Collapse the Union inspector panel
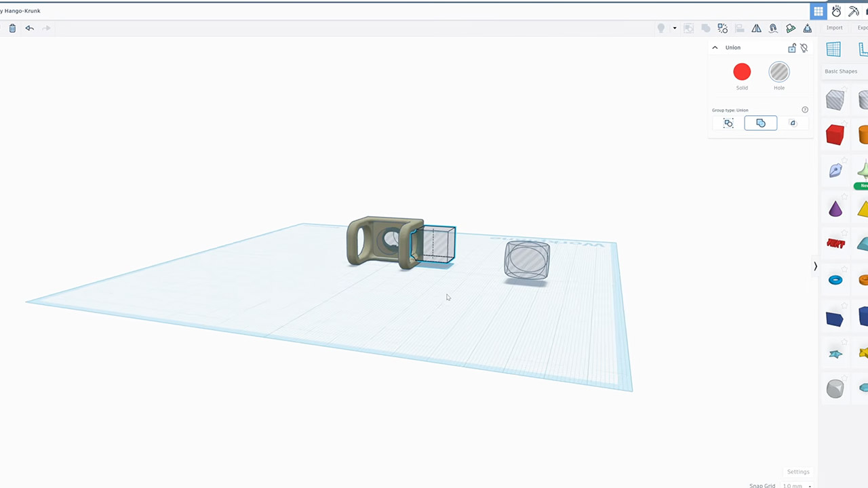This screenshot has width=868, height=488. pyautogui.click(x=715, y=47)
